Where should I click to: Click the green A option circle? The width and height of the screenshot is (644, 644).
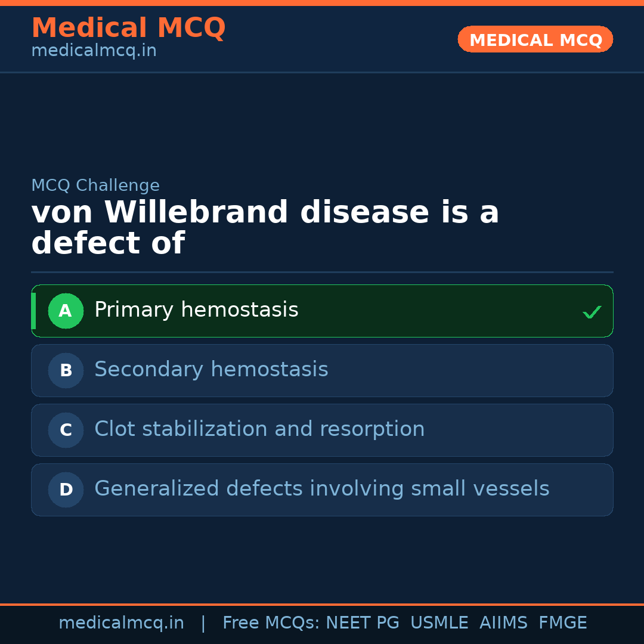[x=66, y=311]
